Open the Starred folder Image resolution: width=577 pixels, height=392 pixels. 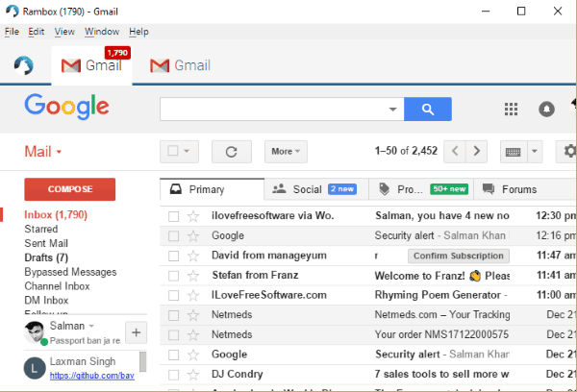pos(41,229)
